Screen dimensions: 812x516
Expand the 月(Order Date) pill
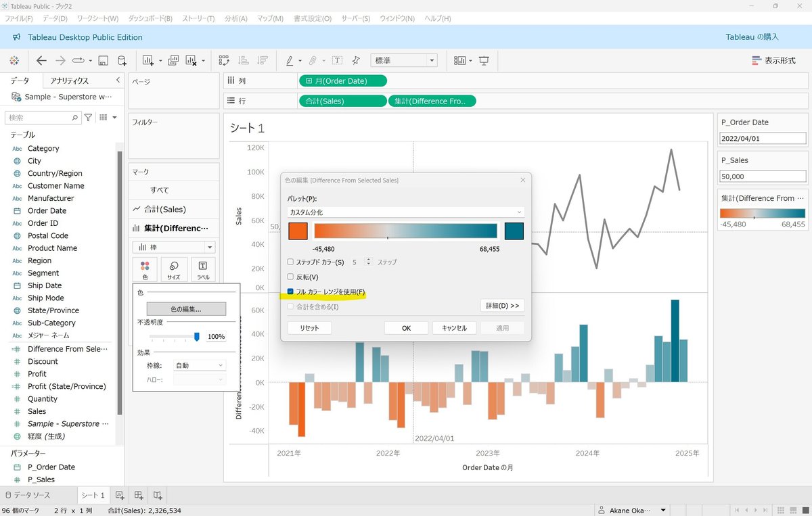(x=309, y=81)
